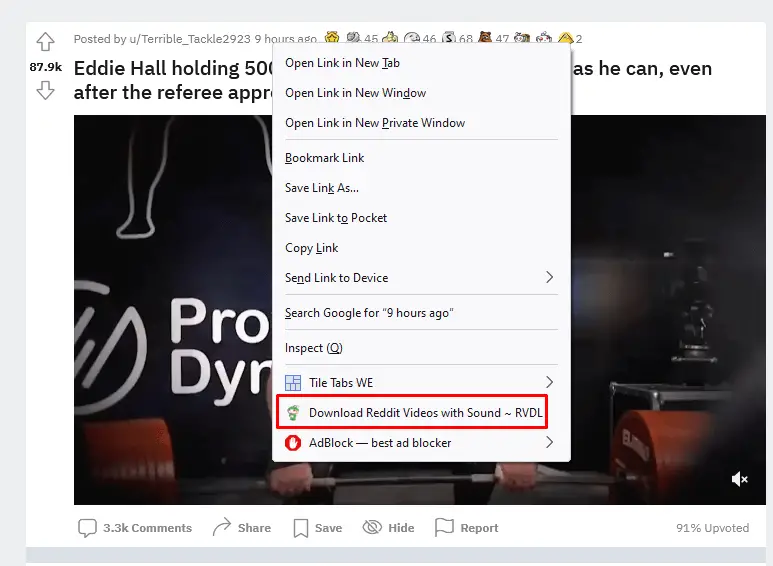Click the Save button label
Screen dimensions: 773x566
[x=328, y=528]
